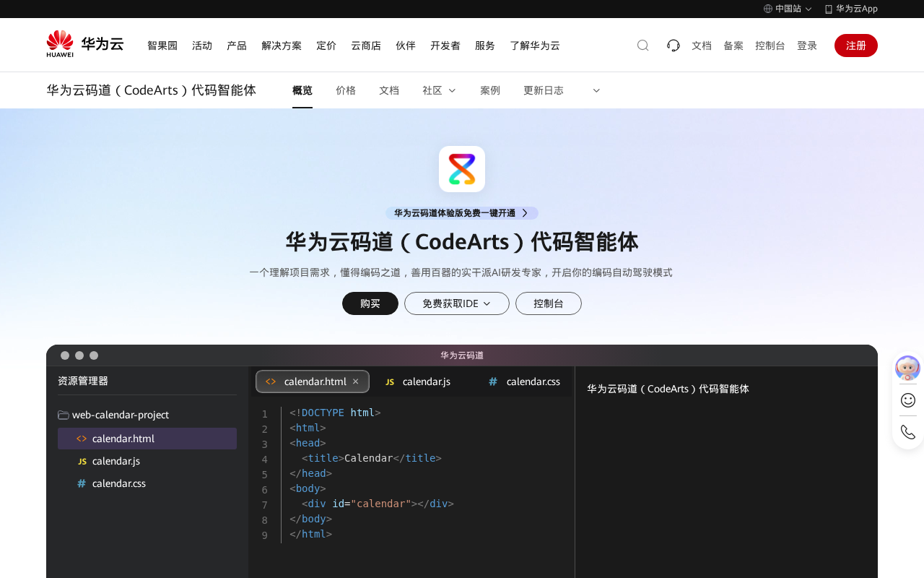
Task: Click code line 7 with div id calendar
Action: [378, 504]
